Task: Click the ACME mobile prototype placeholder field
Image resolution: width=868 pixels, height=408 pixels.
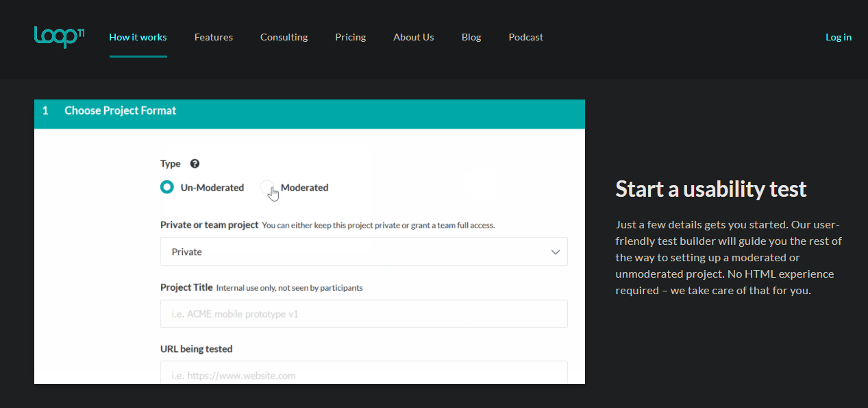Action: click(x=363, y=313)
